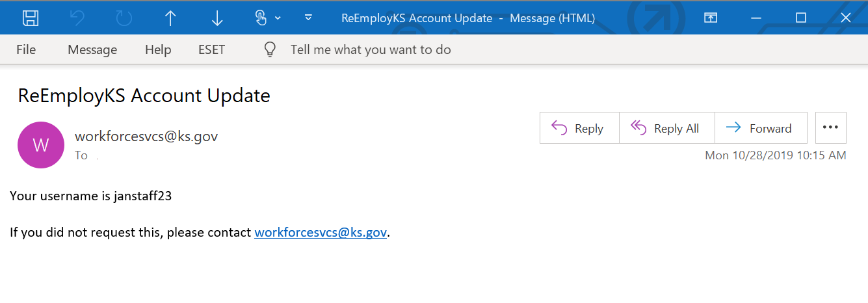Go to previous item with up arrow

click(170, 18)
